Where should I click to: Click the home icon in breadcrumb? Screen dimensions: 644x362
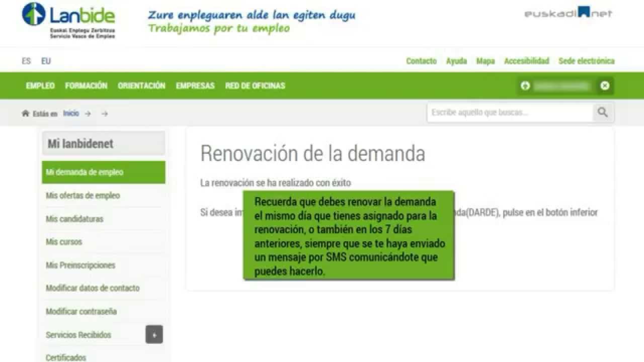point(26,114)
